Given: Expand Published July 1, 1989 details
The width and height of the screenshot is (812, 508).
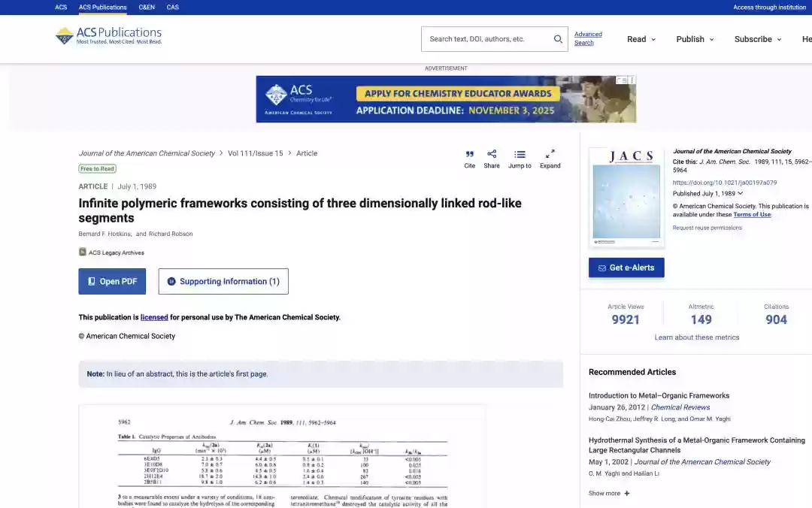Looking at the screenshot, I should point(740,193).
